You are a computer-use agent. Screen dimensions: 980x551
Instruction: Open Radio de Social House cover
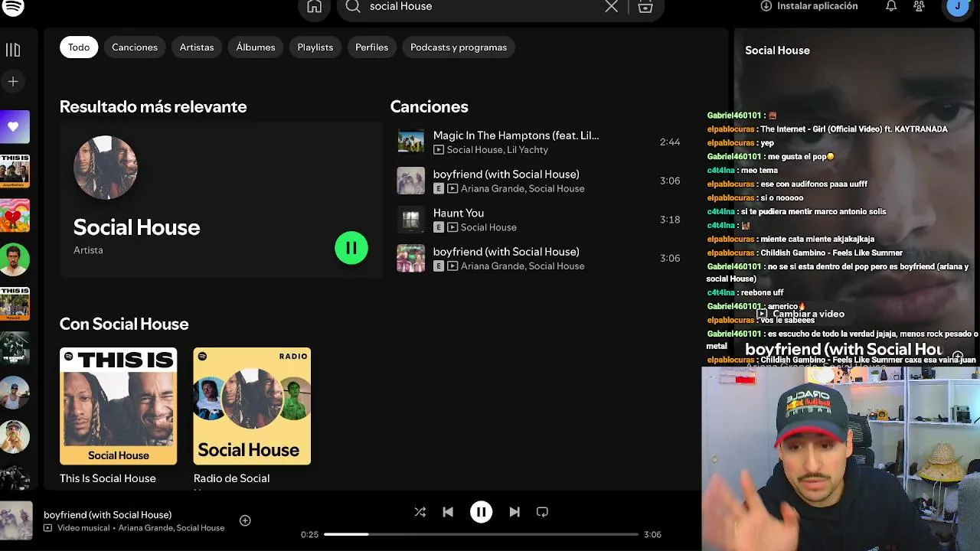coord(252,406)
